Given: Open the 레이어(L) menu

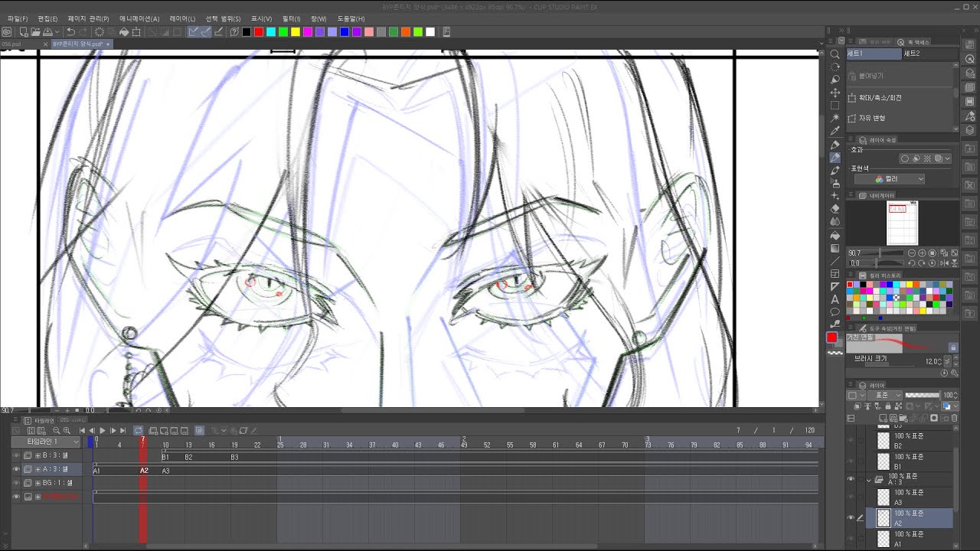Looking at the screenshot, I should [x=182, y=18].
